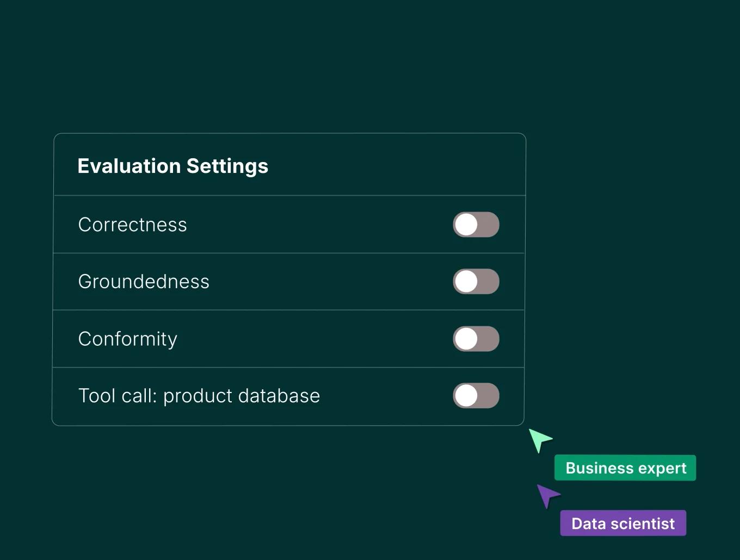Image resolution: width=740 pixels, height=560 pixels.
Task: Click the Correctness row label
Action: click(x=133, y=225)
